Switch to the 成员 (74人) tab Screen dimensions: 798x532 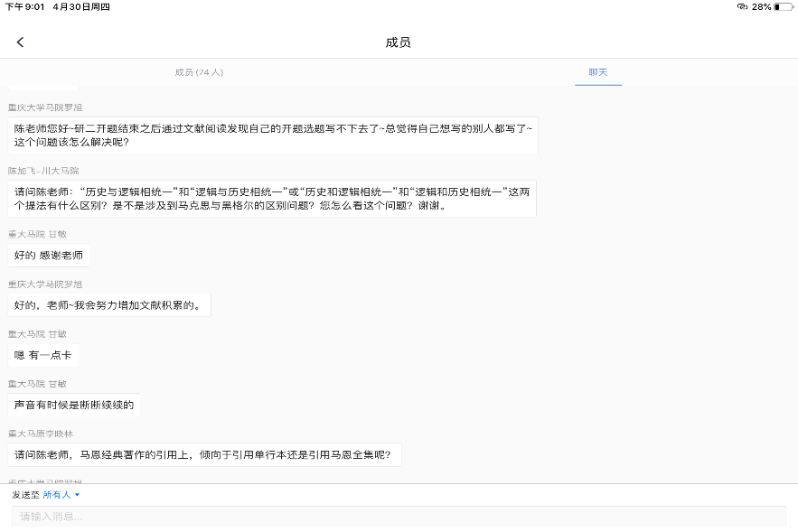[x=199, y=72]
